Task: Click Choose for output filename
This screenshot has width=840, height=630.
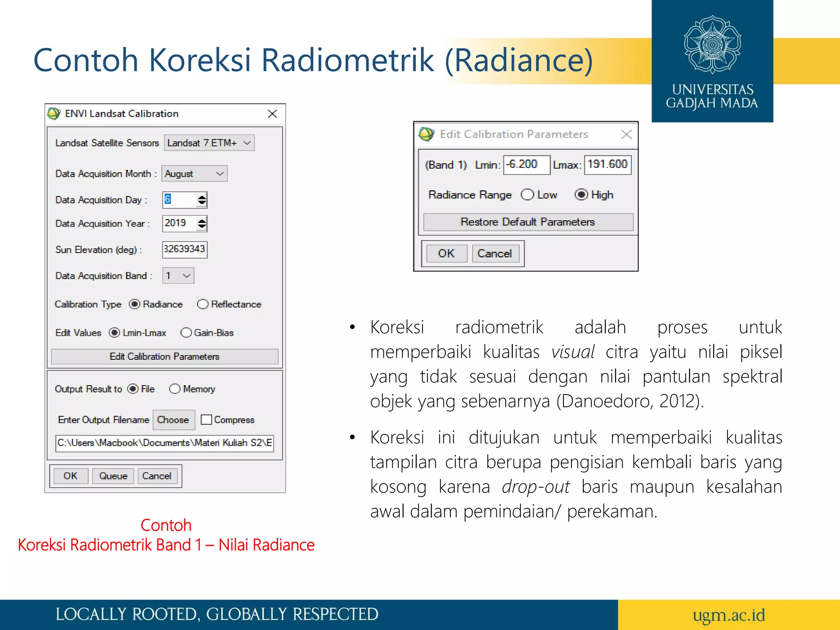Action: [173, 420]
